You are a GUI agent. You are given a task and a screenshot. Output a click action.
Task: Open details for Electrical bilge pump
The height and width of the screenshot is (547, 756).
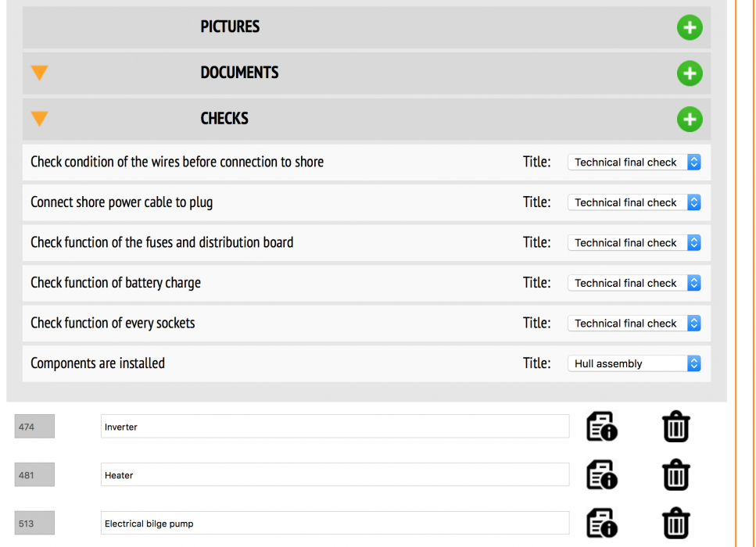601,524
